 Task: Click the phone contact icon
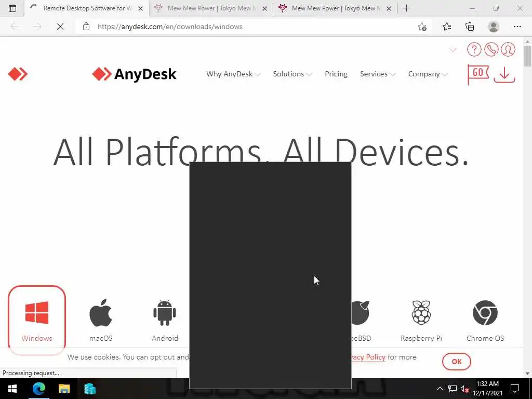click(x=491, y=49)
